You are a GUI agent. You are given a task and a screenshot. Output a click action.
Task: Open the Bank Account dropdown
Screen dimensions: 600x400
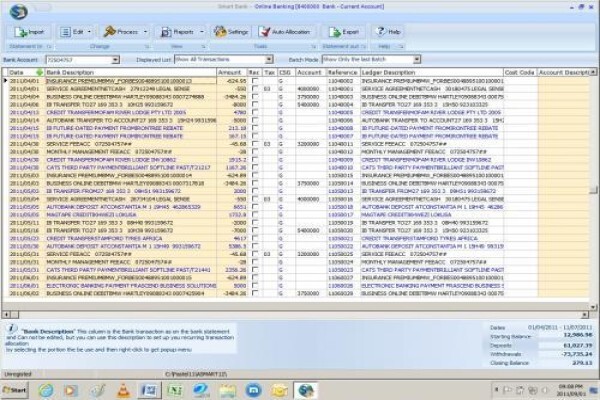115,60
